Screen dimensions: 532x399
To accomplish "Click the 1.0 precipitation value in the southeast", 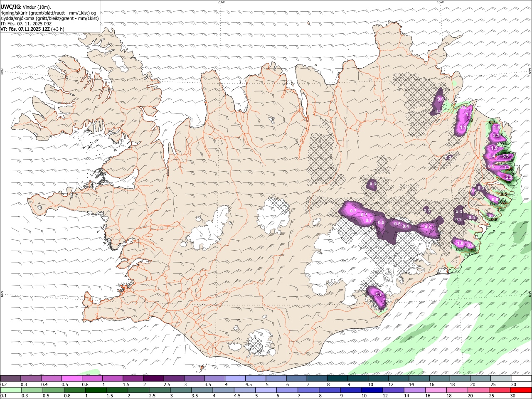I will pyautogui.click(x=459, y=243).
